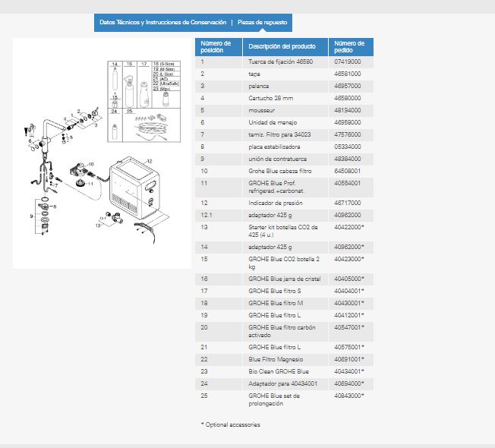Click 'tamiz. Filtro para 34023' description
Screen dimensions: 495x448
point(279,135)
